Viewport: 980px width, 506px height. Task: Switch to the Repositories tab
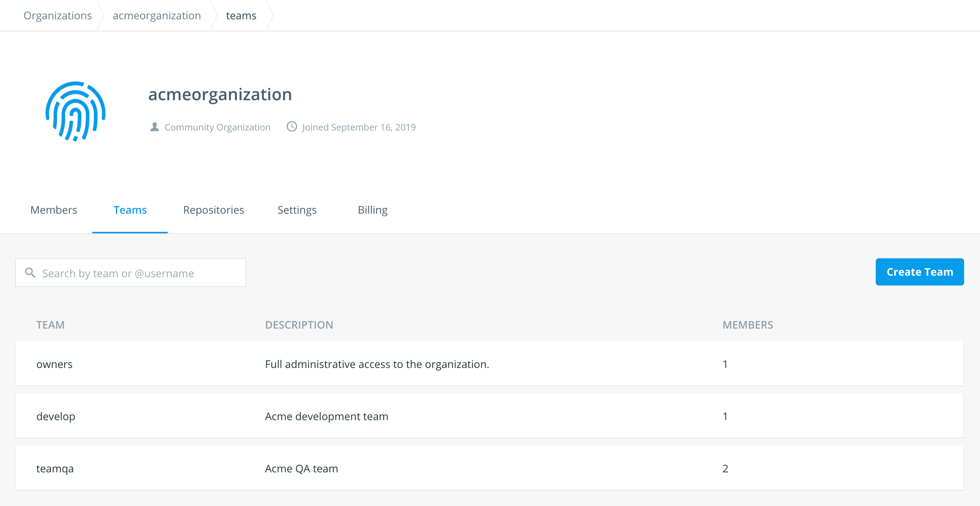pos(213,210)
